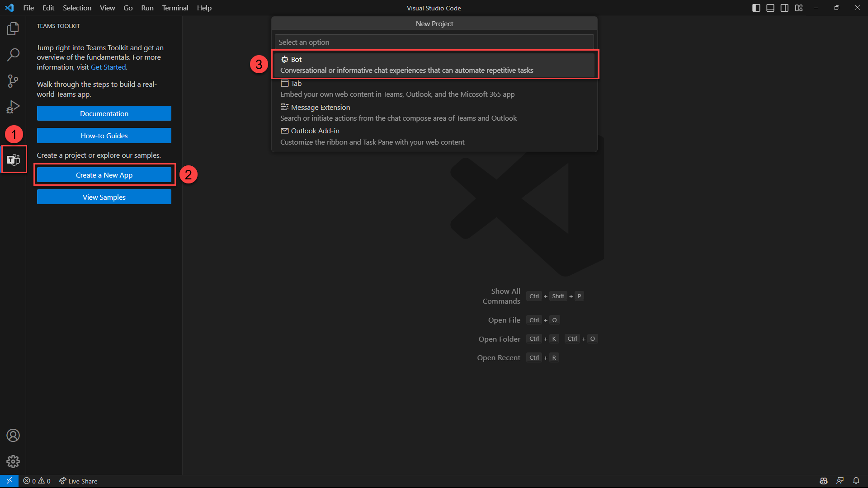Click the Settings gear icon
The width and height of the screenshot is (868, 488).
point(13,461)
